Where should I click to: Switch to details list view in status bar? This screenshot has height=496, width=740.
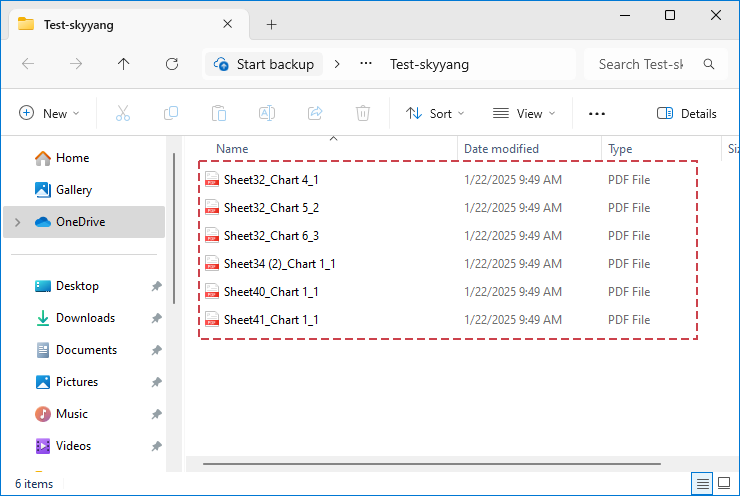coord(702,483)
